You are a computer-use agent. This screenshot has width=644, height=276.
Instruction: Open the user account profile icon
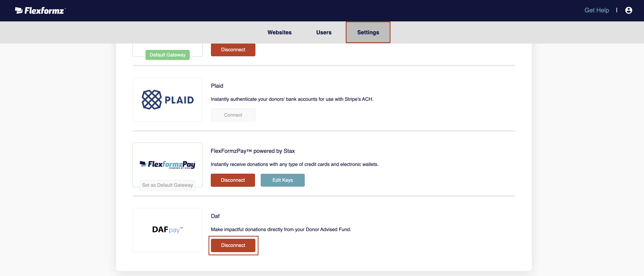pyautogui.click(x=628, y=10)
